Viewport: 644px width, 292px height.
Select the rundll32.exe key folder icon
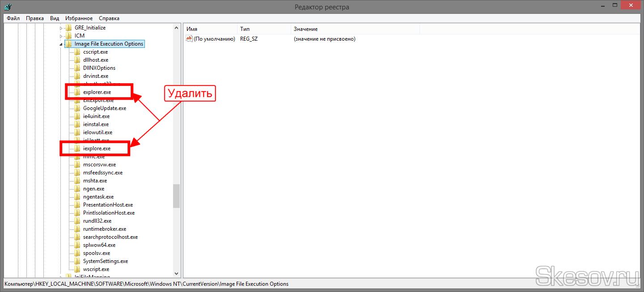pyautogui.click(x=77, y=221)
